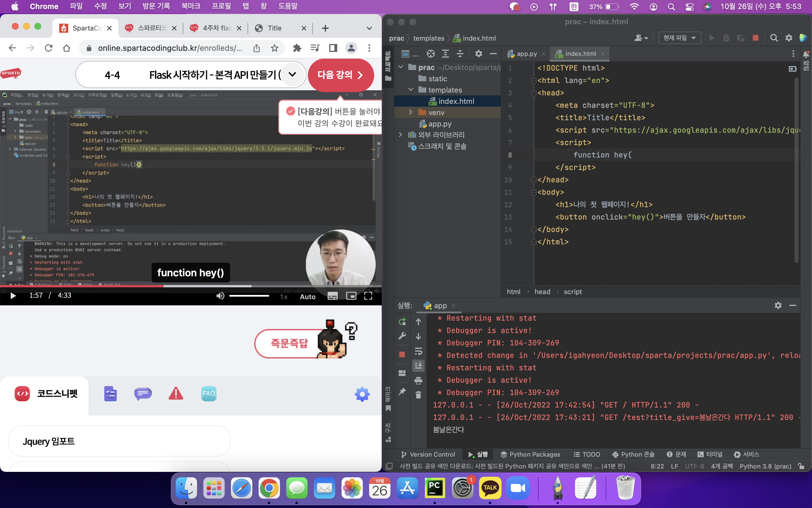
Task: Switch to the app.py editor tab
Action: [526, 54]
